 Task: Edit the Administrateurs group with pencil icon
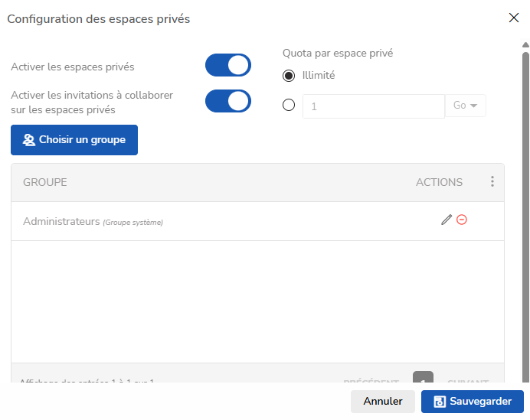(447, 220)
